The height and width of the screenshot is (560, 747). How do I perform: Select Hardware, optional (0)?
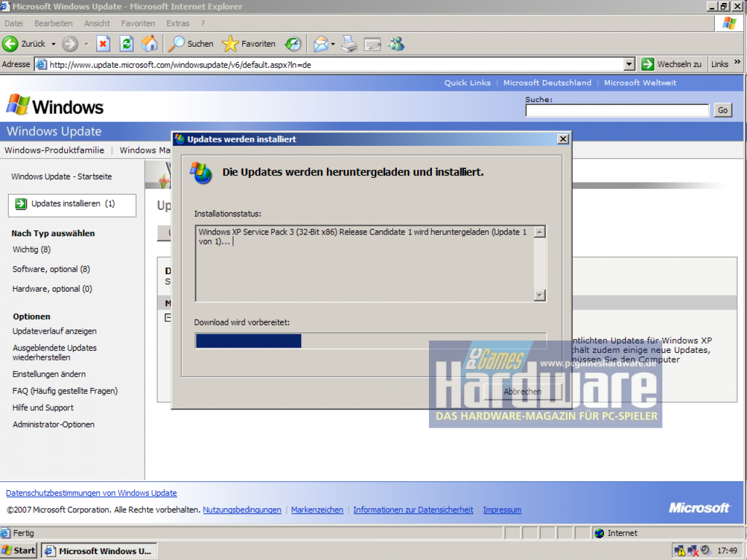pos(53,289)
